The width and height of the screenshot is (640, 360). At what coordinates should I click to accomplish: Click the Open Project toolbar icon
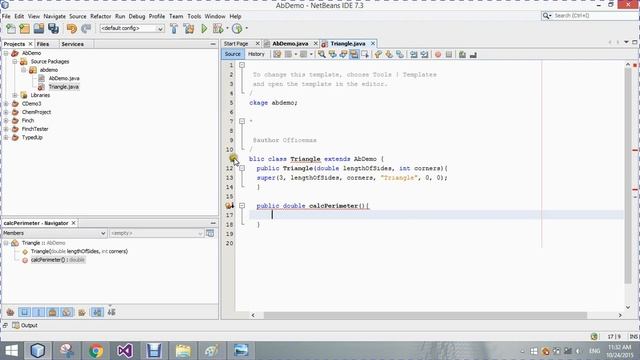coord(39,29)
